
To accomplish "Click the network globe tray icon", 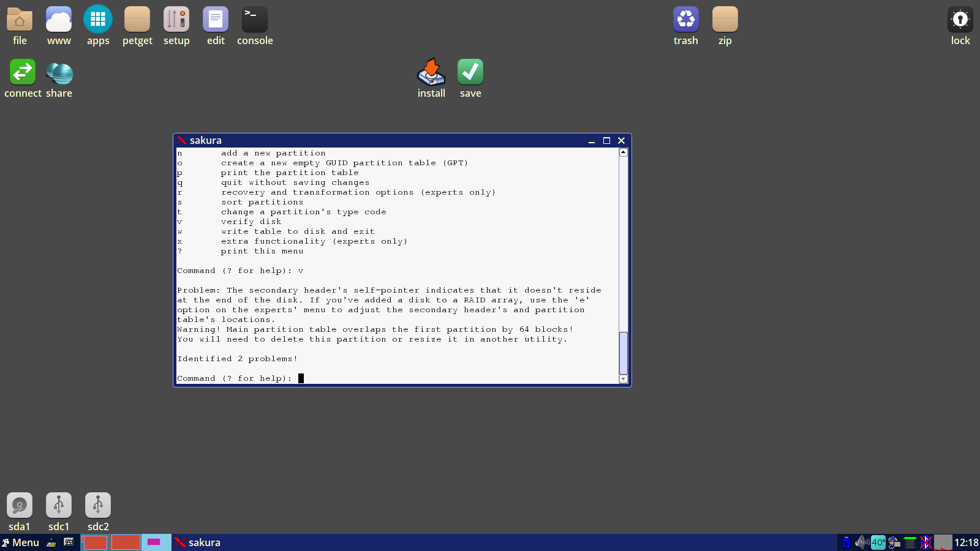I will [x=894, y=542].
